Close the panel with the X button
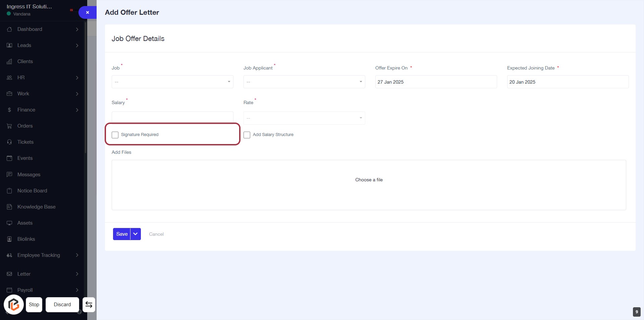Screen dimensions: 644x320 point(88,12)
